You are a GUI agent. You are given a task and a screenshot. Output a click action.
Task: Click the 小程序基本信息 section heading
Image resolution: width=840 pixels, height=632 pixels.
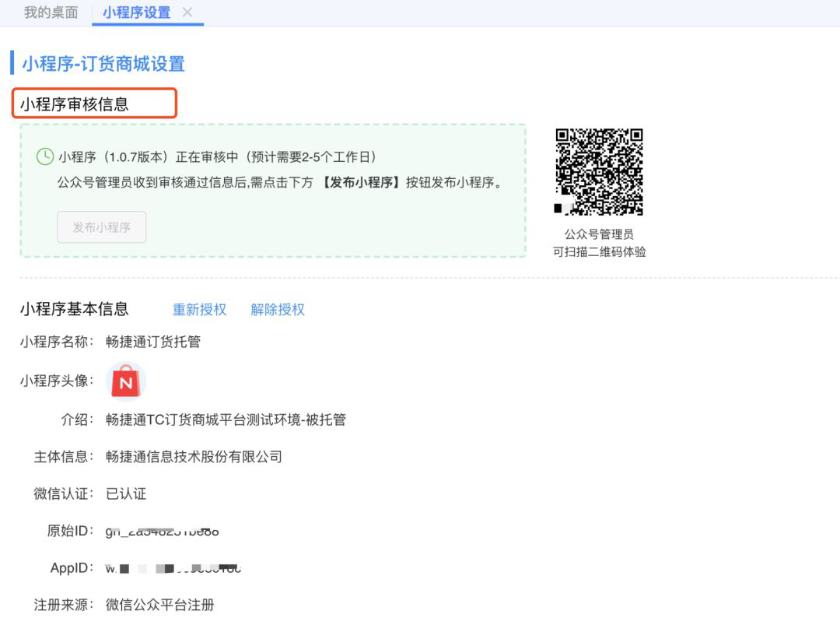(75, 309)
